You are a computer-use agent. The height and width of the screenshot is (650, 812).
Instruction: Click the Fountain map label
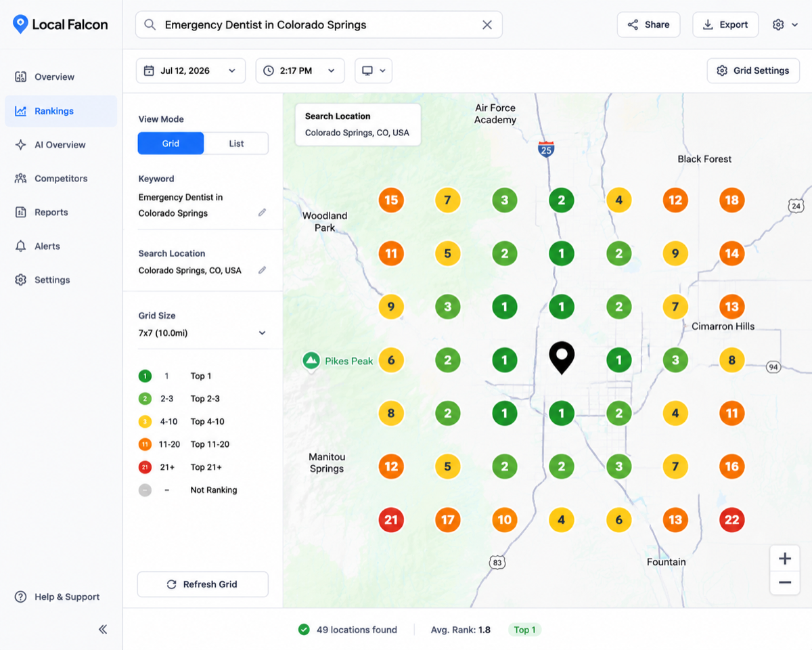pyautogui.click(x=666, y=562)
